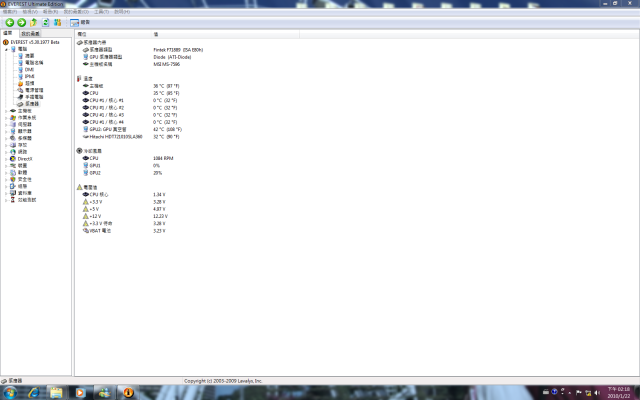Switch to the Menu (選單) tab in left panel

tap(8, 33)
